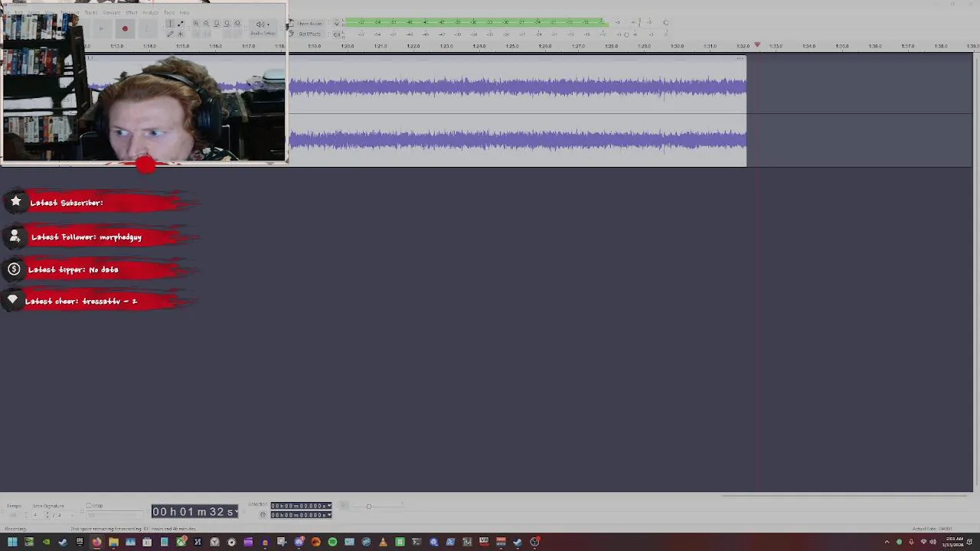The height and width of the screenshot is (551, 980).
Task: Select the Envelope tool
Action: 180,24
